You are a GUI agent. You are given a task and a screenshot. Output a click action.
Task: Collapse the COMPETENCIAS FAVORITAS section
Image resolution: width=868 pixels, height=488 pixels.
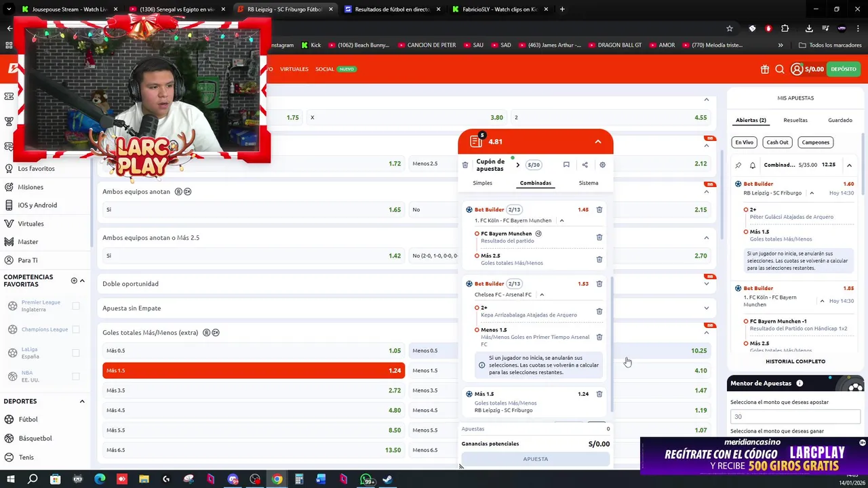click(x=82, y=281)
